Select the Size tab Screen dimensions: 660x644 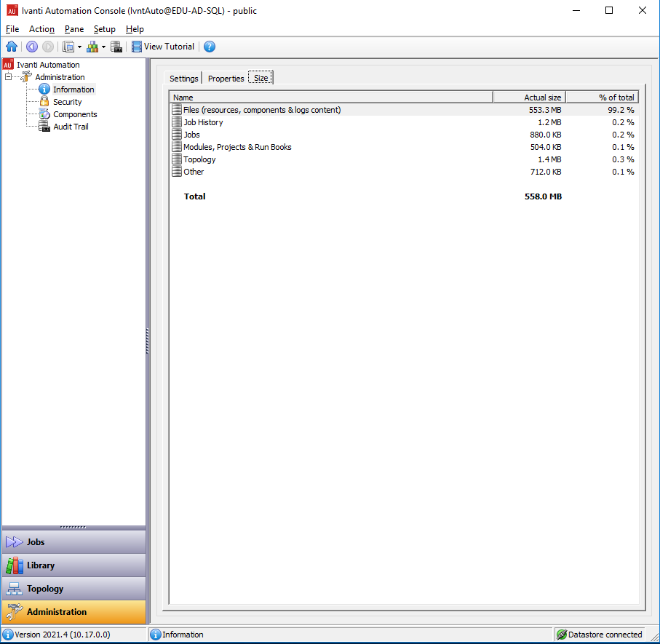click(261, 78)
